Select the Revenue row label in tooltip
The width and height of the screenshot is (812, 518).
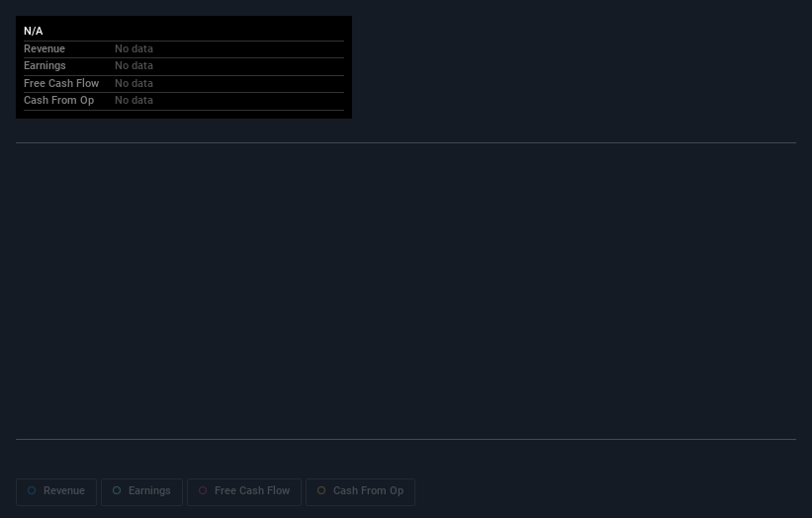(x=45, y=48)
